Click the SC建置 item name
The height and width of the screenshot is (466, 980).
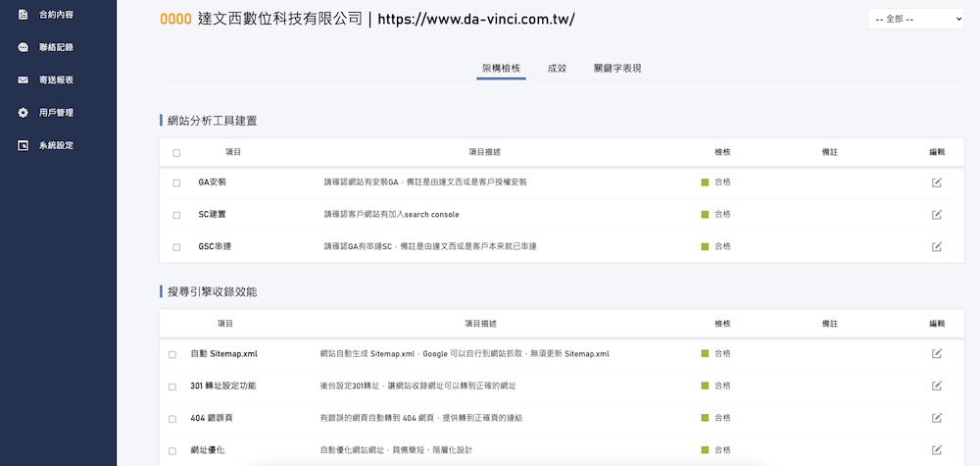[212, 214]
